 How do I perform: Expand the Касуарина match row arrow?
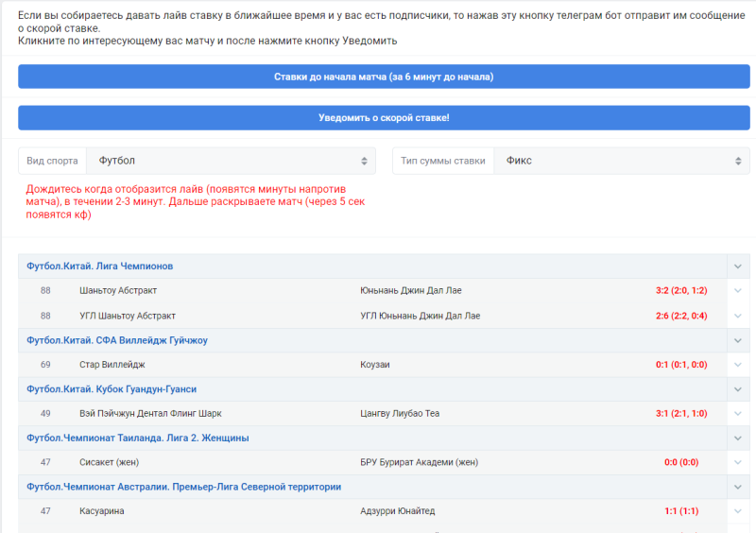coord(738,511)
